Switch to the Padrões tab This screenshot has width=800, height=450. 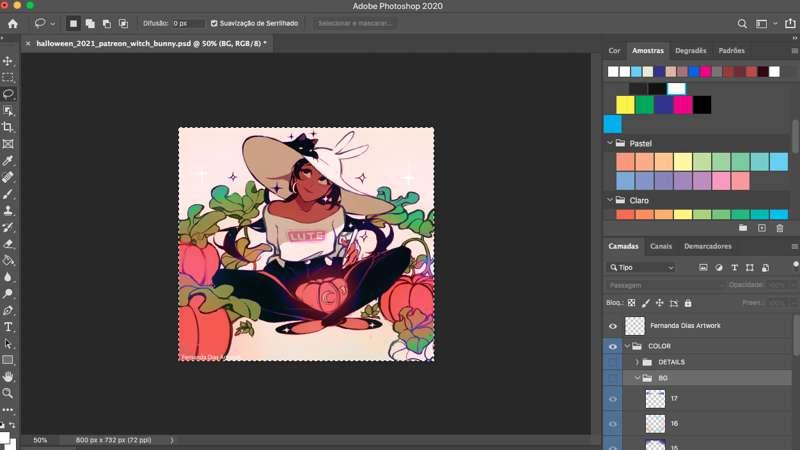(731, 51)
